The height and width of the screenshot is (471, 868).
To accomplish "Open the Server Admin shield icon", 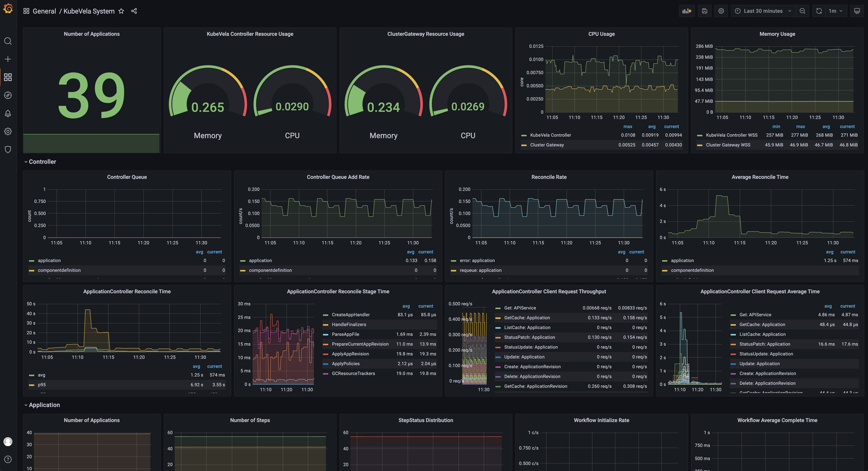I will click(x=8, y=150).
